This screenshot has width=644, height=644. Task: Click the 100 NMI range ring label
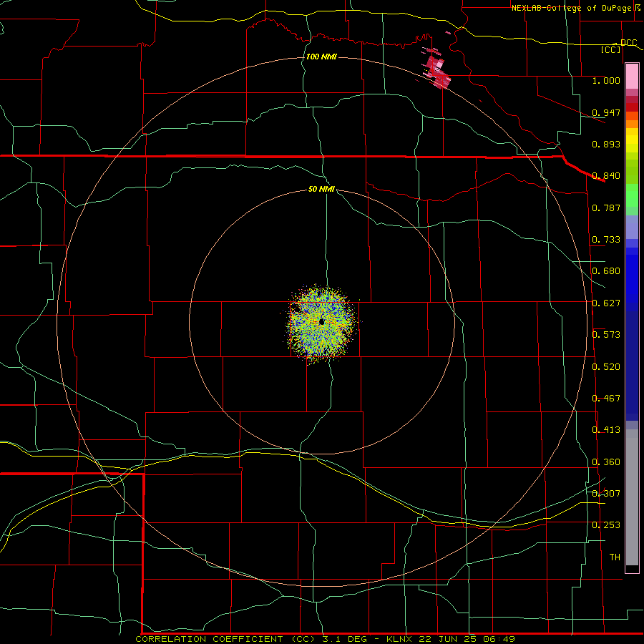pos(321,57)
